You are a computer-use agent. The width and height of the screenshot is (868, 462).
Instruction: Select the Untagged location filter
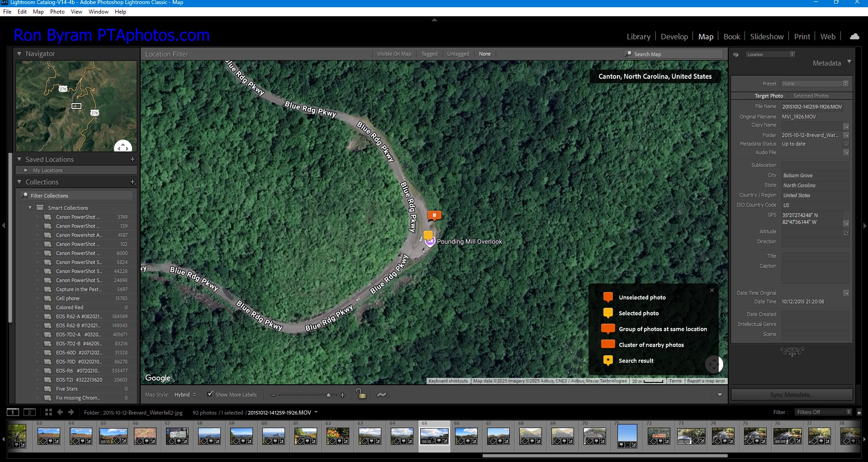(x=458, y=54)
